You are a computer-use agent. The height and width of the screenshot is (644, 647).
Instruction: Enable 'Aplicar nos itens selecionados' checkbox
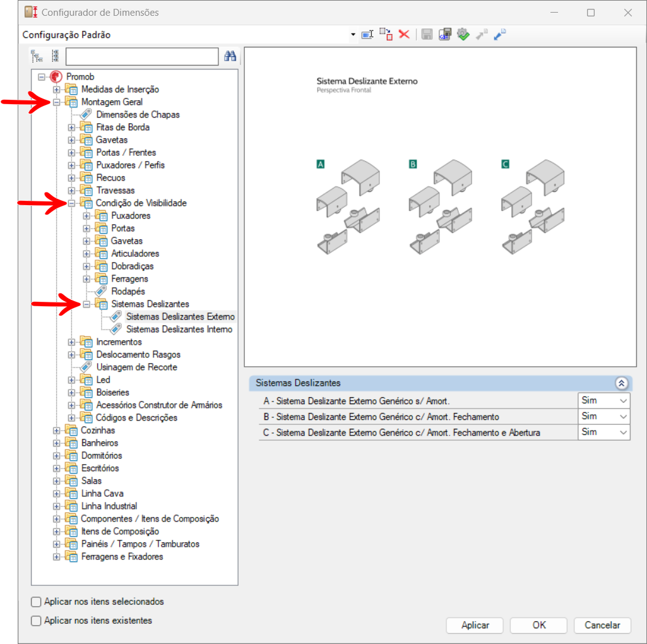pyautogui.click(x=37, y=602)
